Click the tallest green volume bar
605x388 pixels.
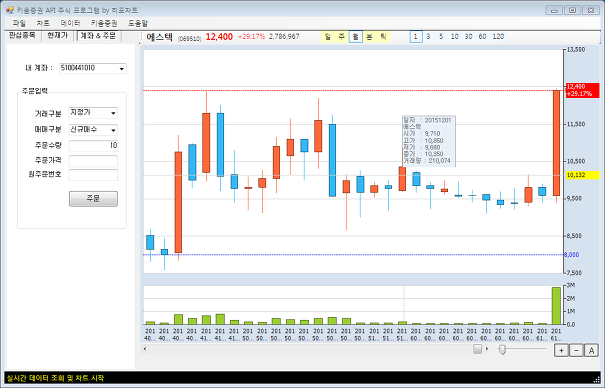click(x=556, y=306)
